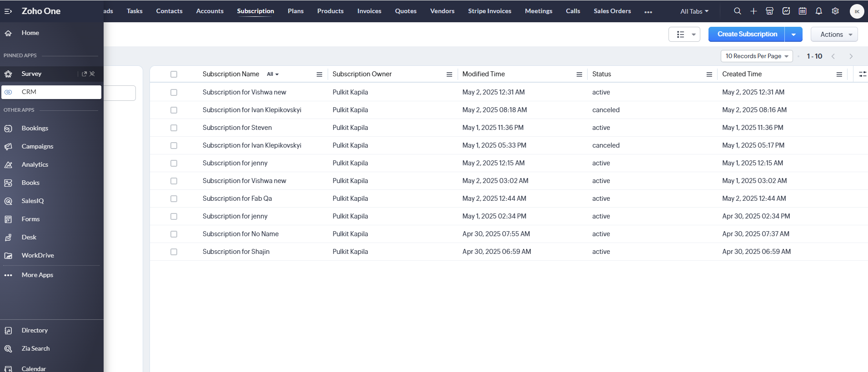The width and height of the screenshot is (868, 372).
Task: Open the Products tab
Action: 330,11
